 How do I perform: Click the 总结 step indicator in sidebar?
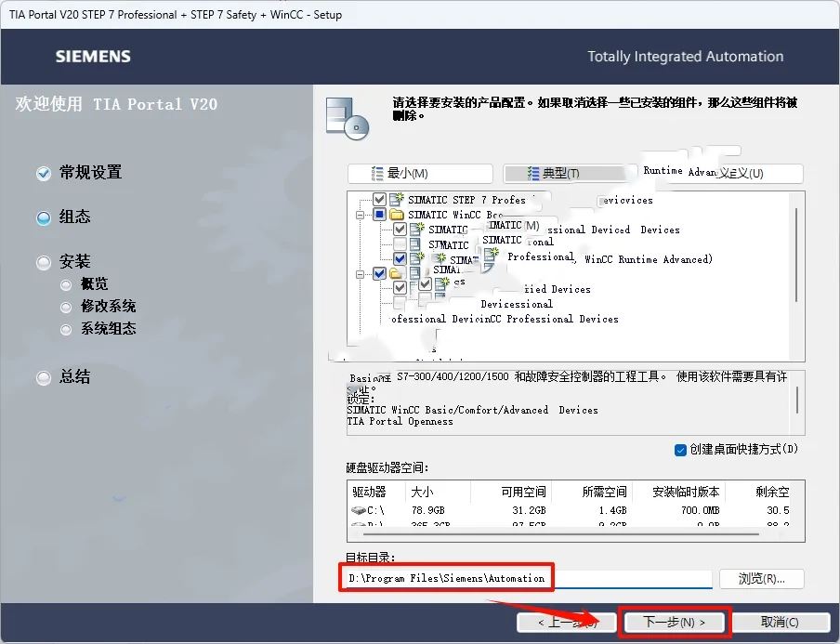click(x=43, y=377)
